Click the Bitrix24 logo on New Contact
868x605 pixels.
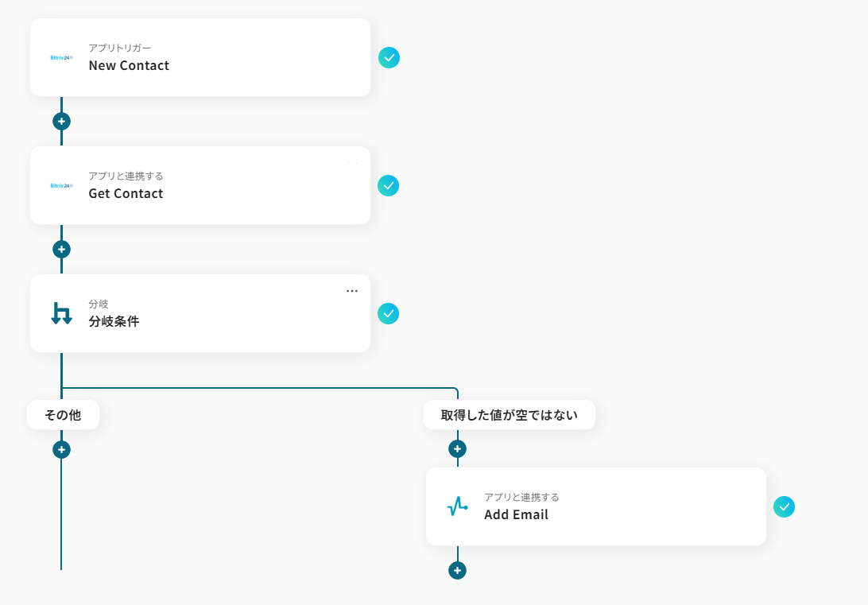(61, 57)
